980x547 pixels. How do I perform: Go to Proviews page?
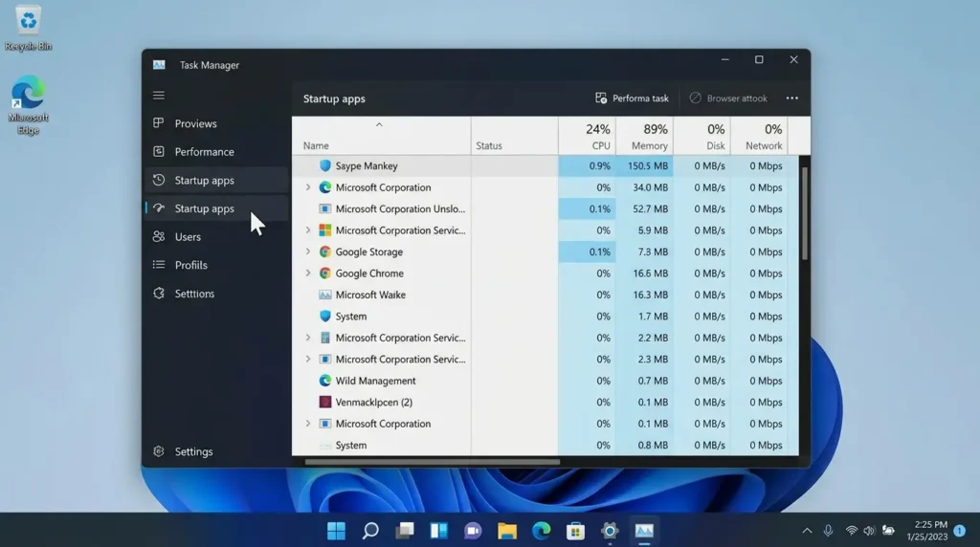(216, 123)
